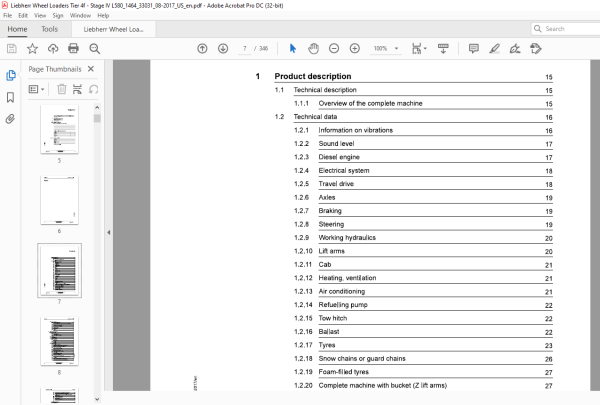Screen dimensions: 600x405
Task: Select the page 6 thumbnail
Action: (x=59, y=200)
